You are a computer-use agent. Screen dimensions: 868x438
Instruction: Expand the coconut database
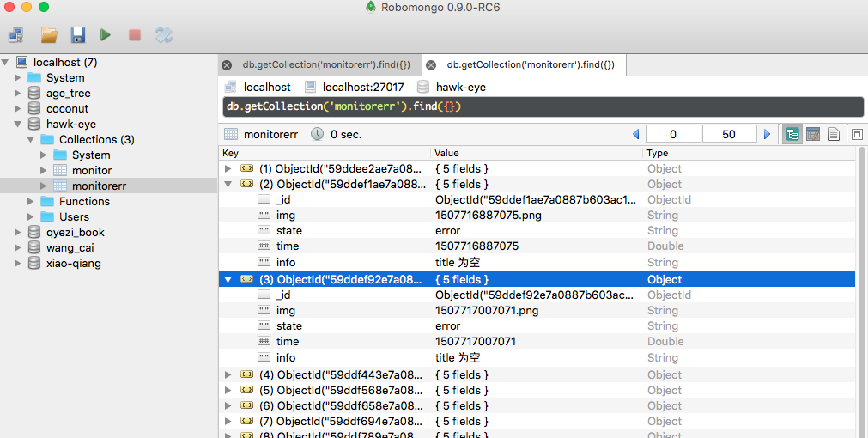[18, 108]
